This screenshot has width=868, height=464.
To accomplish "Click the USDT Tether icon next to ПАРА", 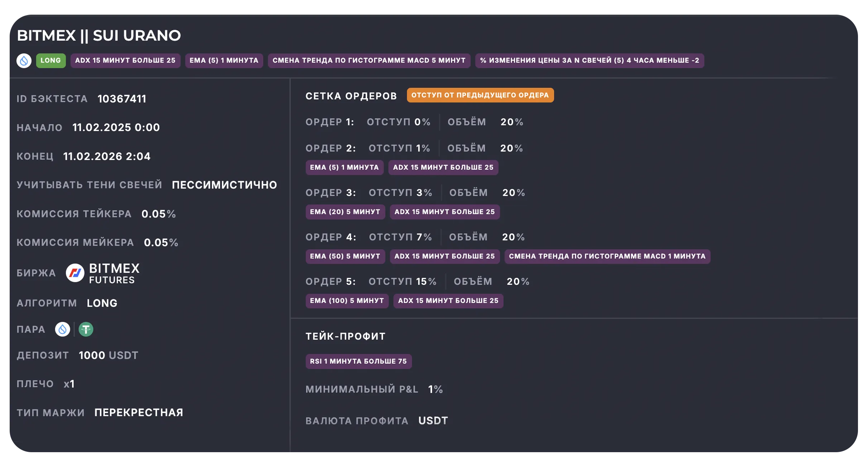I will [86, 329].
